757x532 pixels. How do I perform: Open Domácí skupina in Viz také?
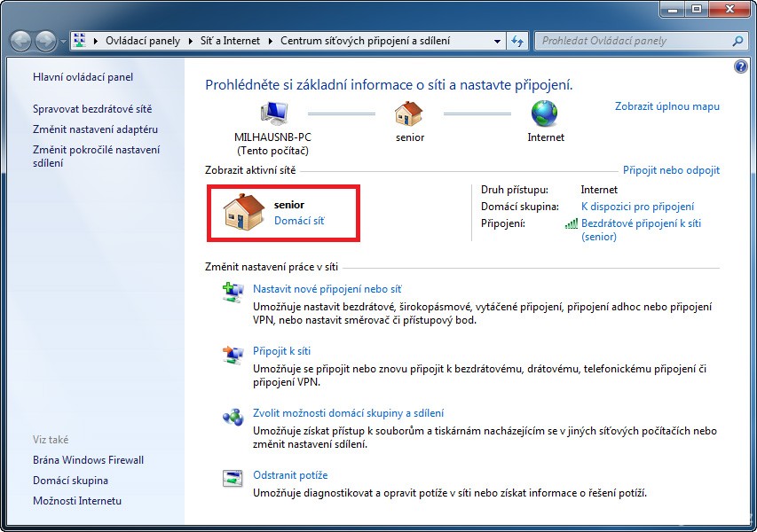(x=70, y=481)
